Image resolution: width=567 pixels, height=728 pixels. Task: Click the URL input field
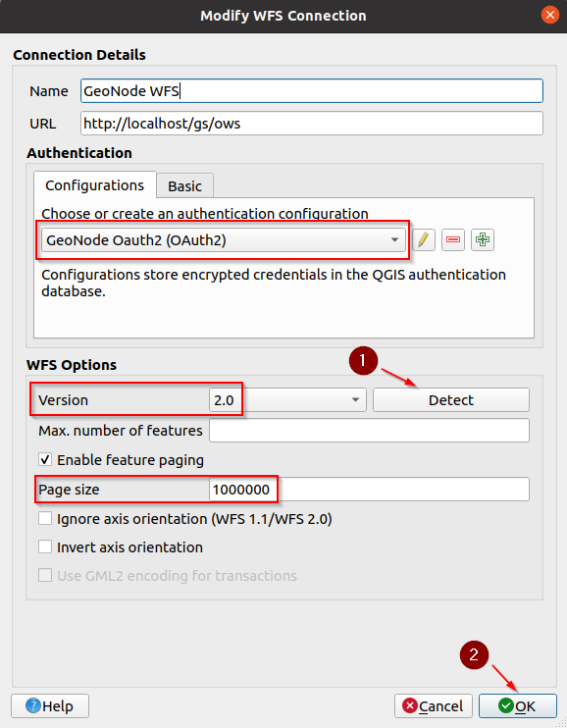[312, 124]
